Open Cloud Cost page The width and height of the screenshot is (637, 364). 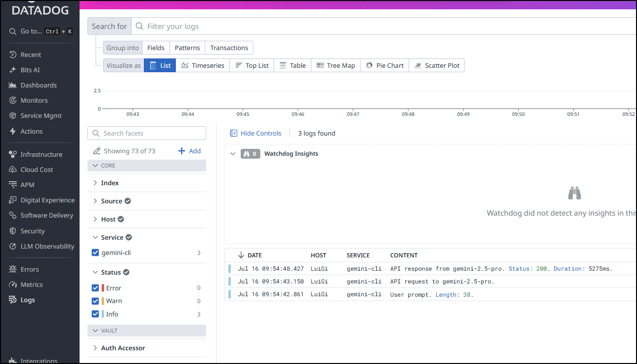36,169
